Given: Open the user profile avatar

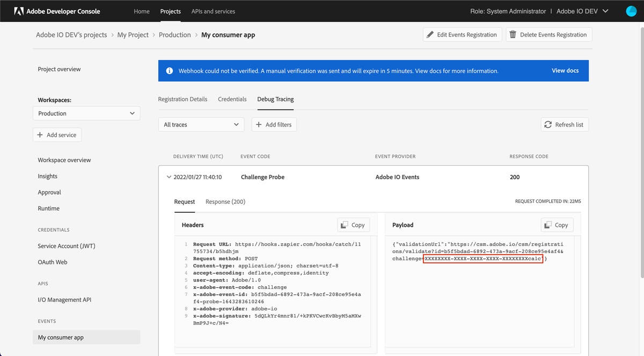Looking at the screenshot, I should pyautogui.click(x=631, y=11).
